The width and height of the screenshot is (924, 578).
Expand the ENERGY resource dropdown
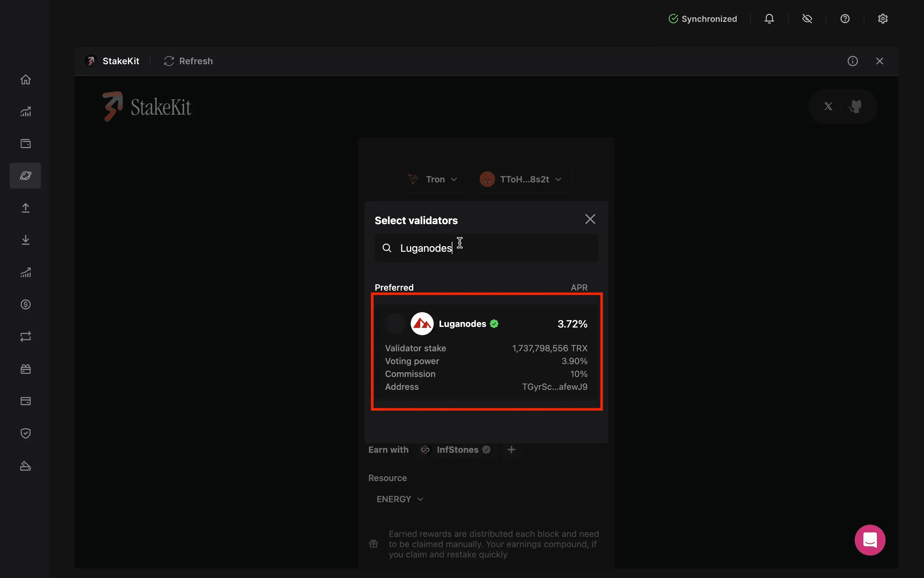(400, 499)
